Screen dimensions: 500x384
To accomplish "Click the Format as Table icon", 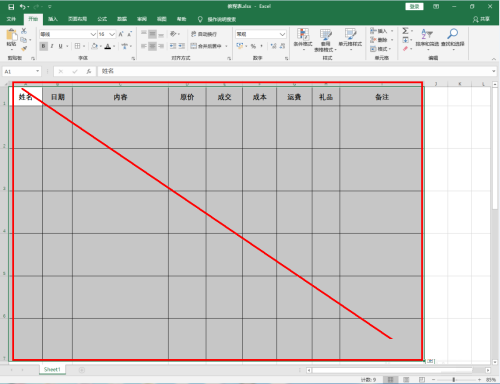I will pyautogui.click(x=326, y=34).
